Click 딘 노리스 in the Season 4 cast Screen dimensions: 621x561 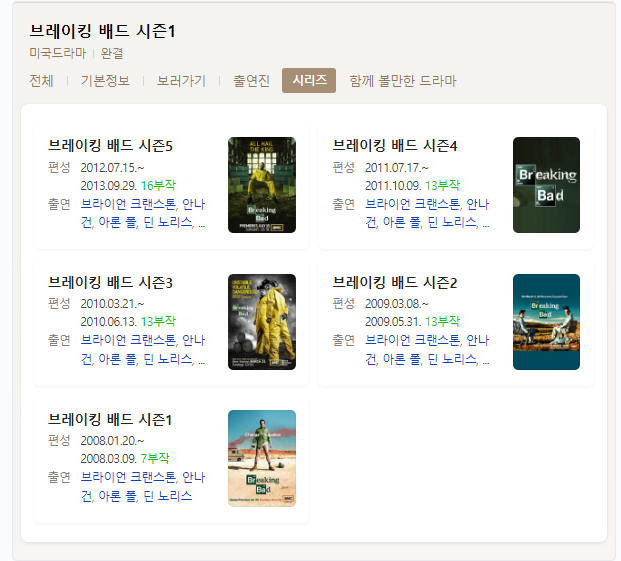point(452,222)
